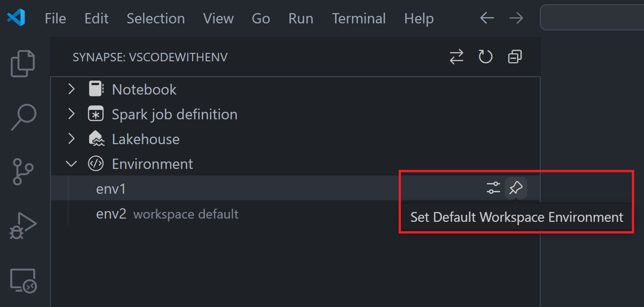Collapse all items in Synapse panel
Viewport: 644px width, 307px height.
(x=515, y=56)
